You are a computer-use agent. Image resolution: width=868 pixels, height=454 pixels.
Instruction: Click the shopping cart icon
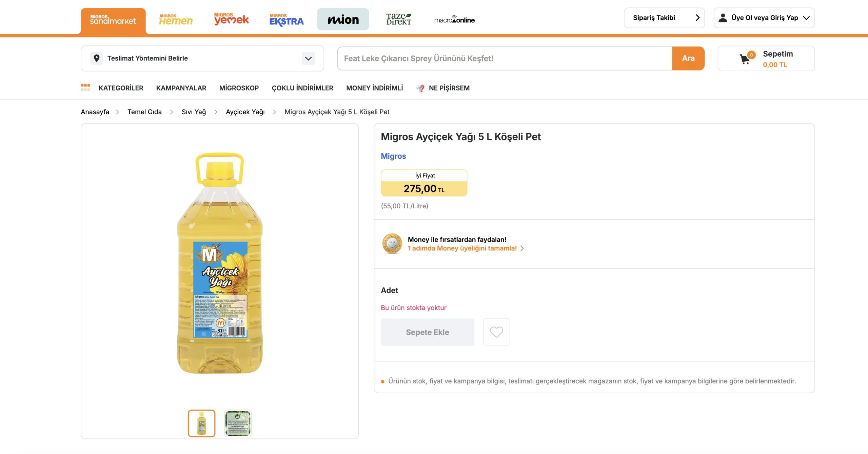point(745,59)
